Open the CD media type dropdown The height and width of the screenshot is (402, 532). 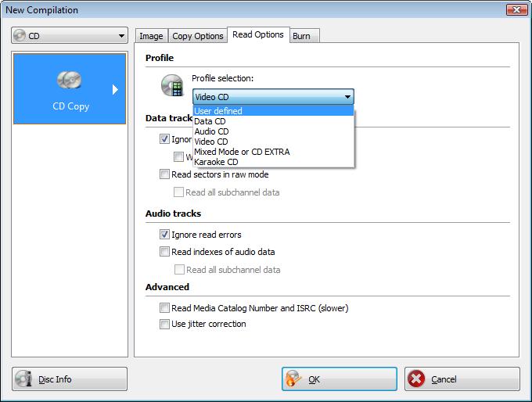[x=70, y=35]
